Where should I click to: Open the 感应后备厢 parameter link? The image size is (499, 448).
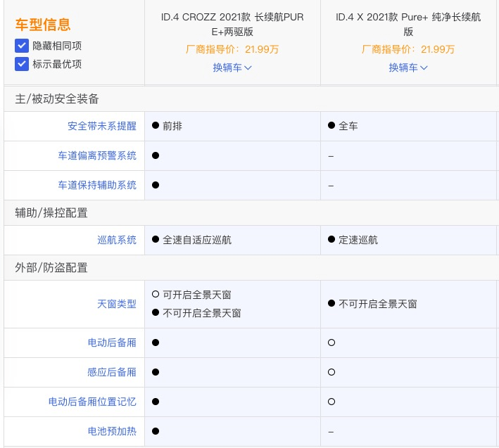(112, 372)
